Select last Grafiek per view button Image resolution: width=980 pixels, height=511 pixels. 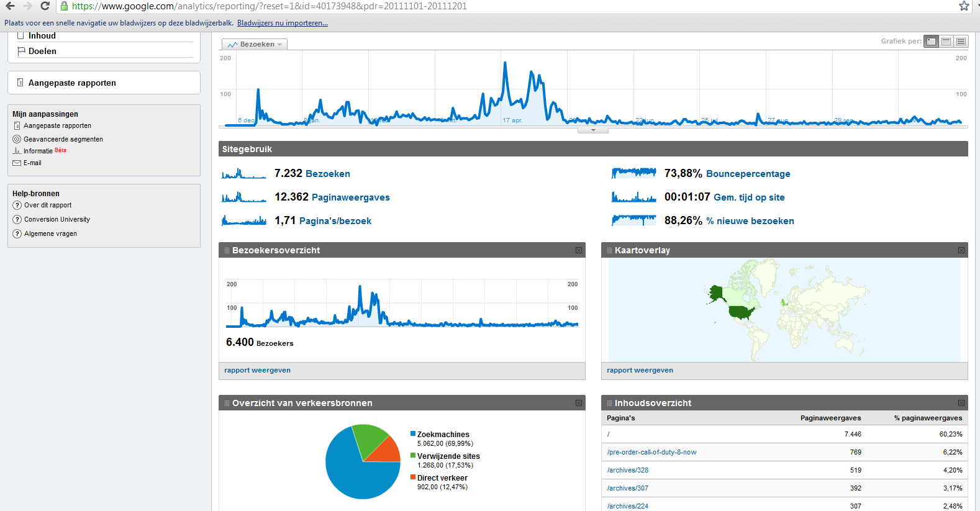tap(961, 42)
